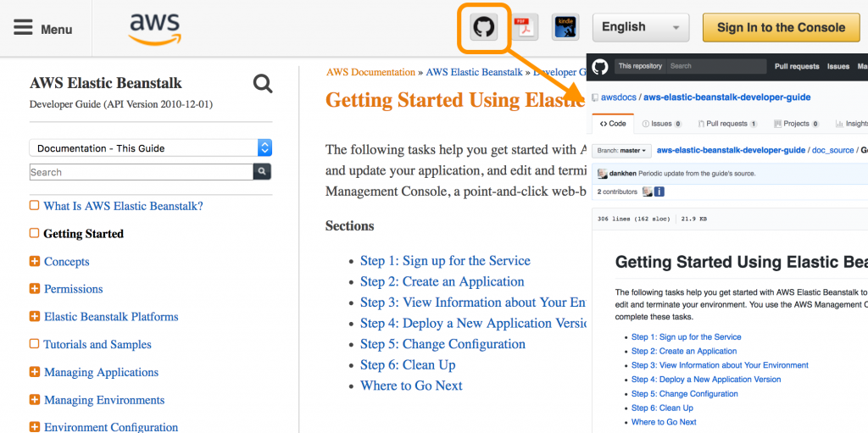Screen dimensions: 868x433
Task: Focus the sidebar Search field
Action: pyautogui.click(x=142, y=172)
